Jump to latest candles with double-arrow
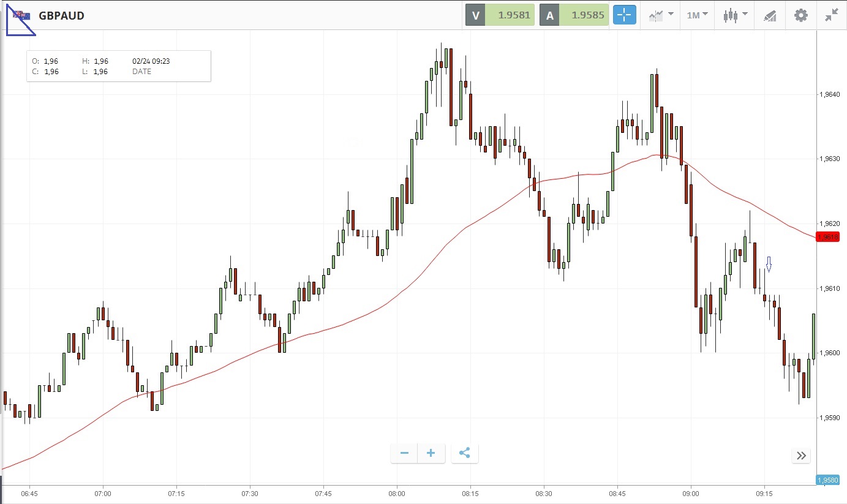 click(x=801, y=455)
